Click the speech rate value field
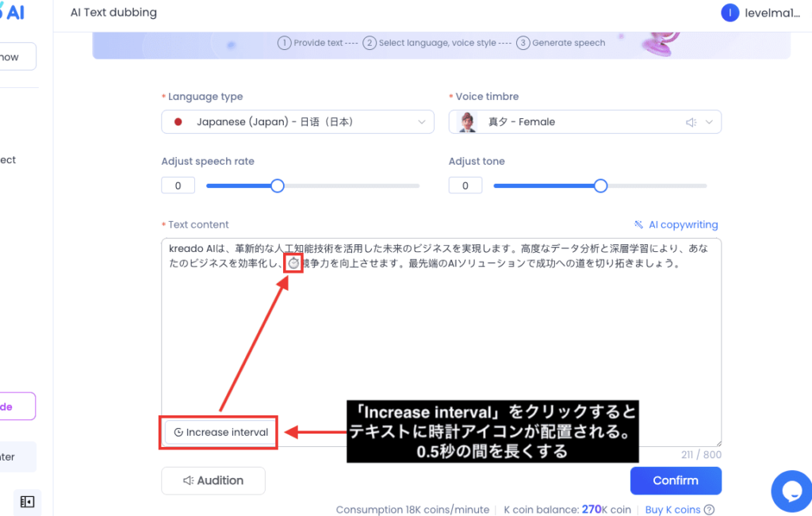 pyautogui.click(x=178, y=185)
